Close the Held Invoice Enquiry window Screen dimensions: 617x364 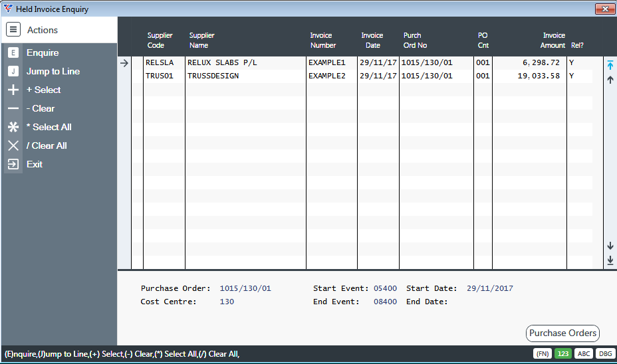[605, 9]
